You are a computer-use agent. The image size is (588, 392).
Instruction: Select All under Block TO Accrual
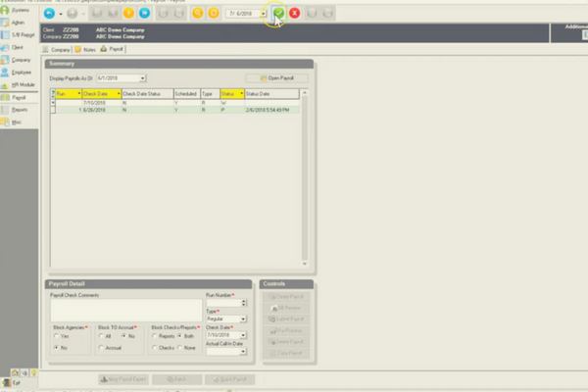(101, 336)
